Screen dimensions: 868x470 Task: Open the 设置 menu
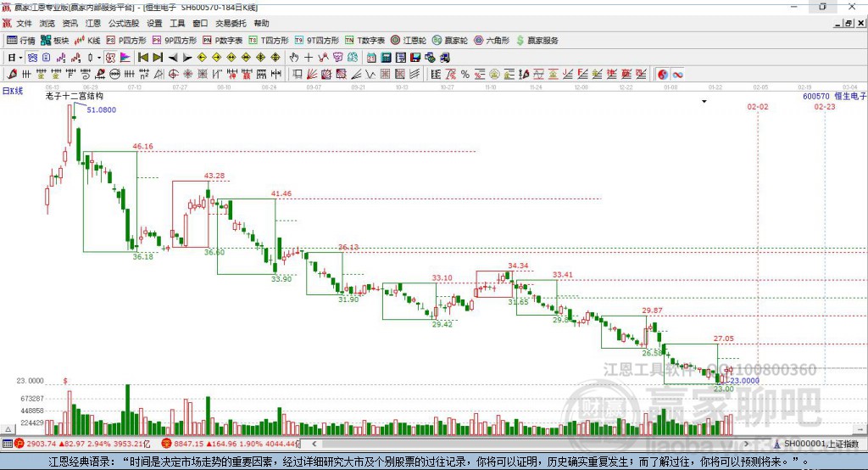154,23
